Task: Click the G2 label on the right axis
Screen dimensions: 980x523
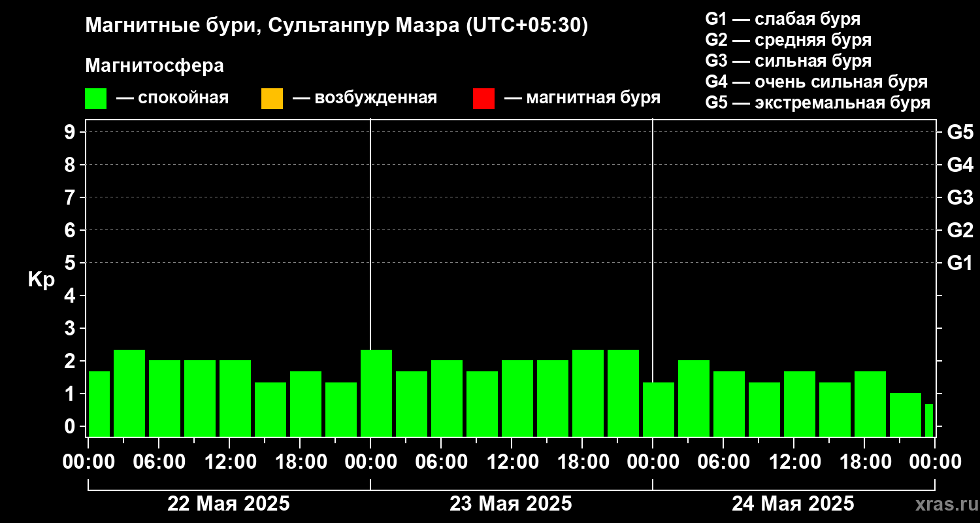Action: (x=960, y=230)
